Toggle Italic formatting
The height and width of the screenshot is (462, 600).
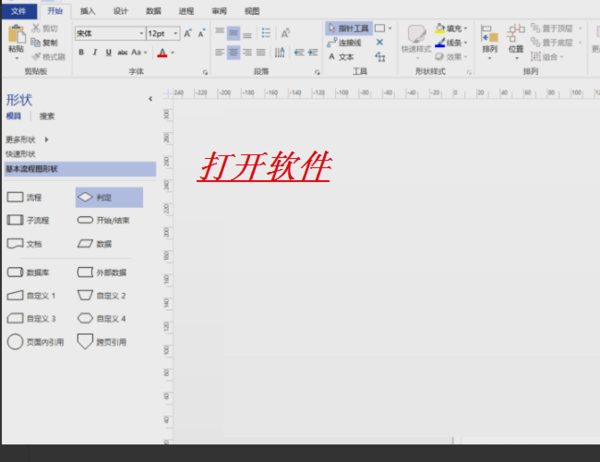tap(95, 52)
